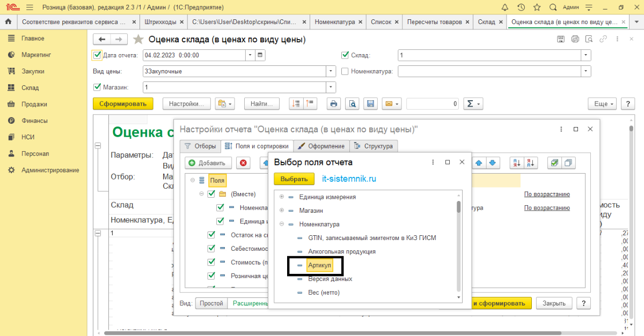Expand Магазин field node
The width and height of the screenshot is (644, 336).
coord(281,211)
